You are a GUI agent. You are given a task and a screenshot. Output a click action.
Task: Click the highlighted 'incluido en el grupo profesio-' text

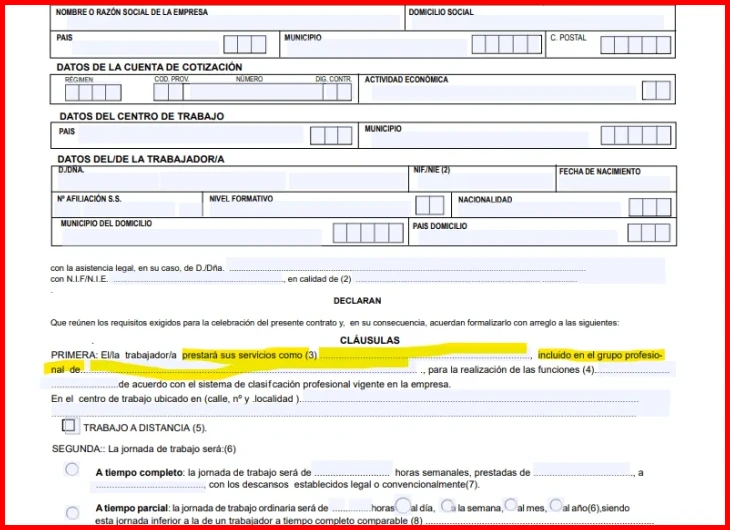[x=600, y=355]
